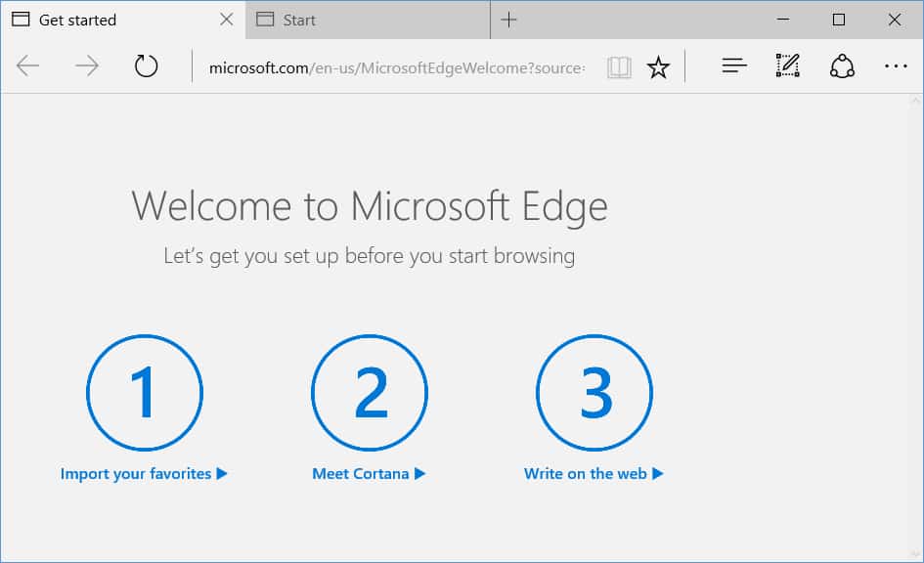This screenshot has height=563, width=924.
Task: Click the circled number 3 step
Action: 594,392
